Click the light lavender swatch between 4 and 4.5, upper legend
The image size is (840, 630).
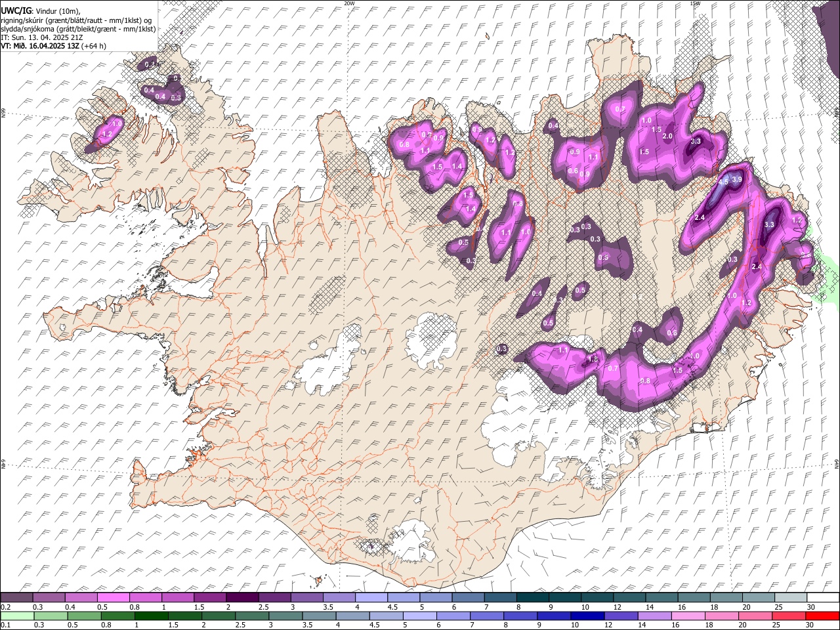click(x=371, y=597)
